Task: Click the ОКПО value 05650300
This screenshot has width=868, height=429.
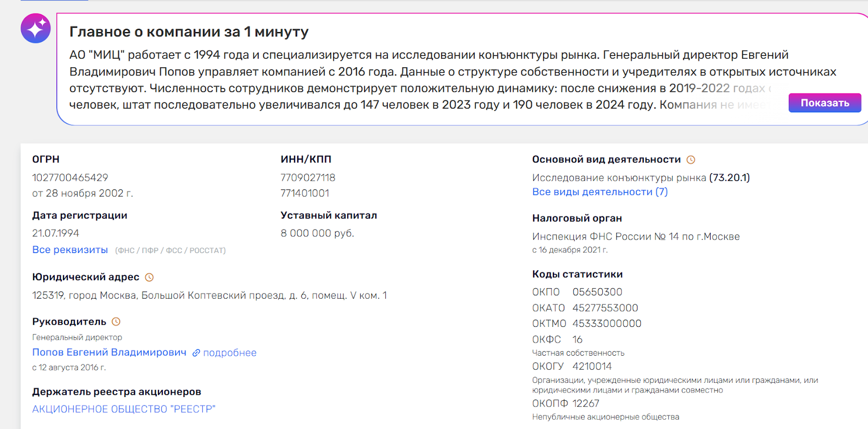Action: click(x=597, y=292)
